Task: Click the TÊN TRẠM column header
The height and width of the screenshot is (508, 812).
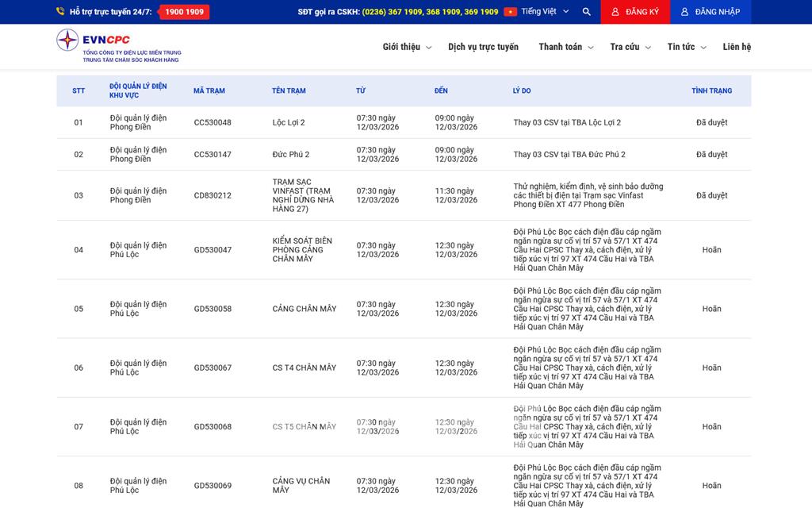Action: 289,90
